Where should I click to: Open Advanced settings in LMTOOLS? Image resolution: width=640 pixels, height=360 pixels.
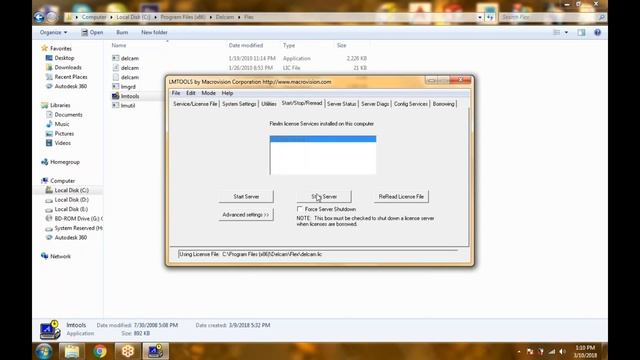(x=246, y=215)
